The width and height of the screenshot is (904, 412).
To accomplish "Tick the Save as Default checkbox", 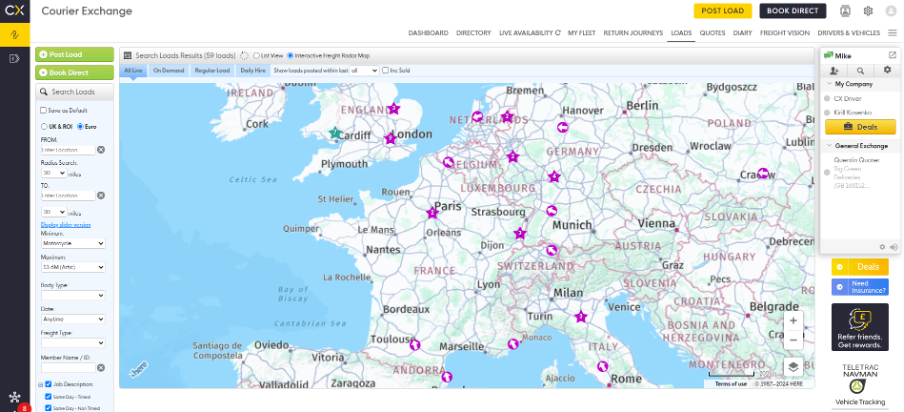I will (43, 110).
